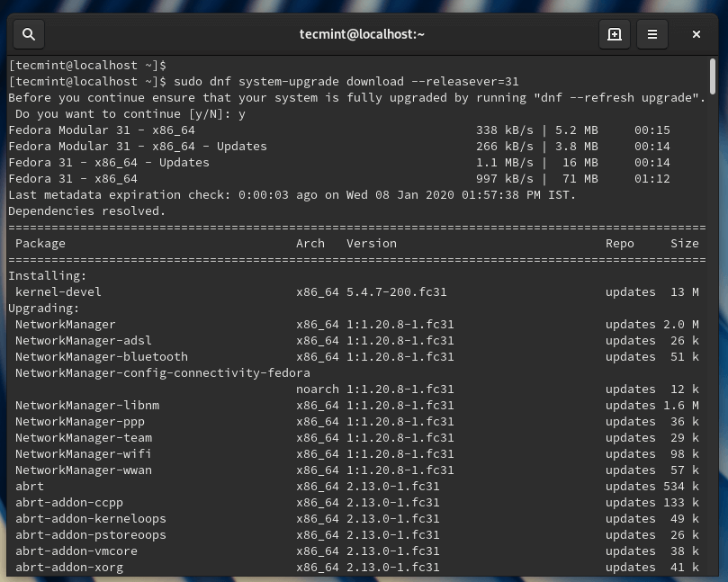Select the NetworkManager-team package name

click(84, 438)
